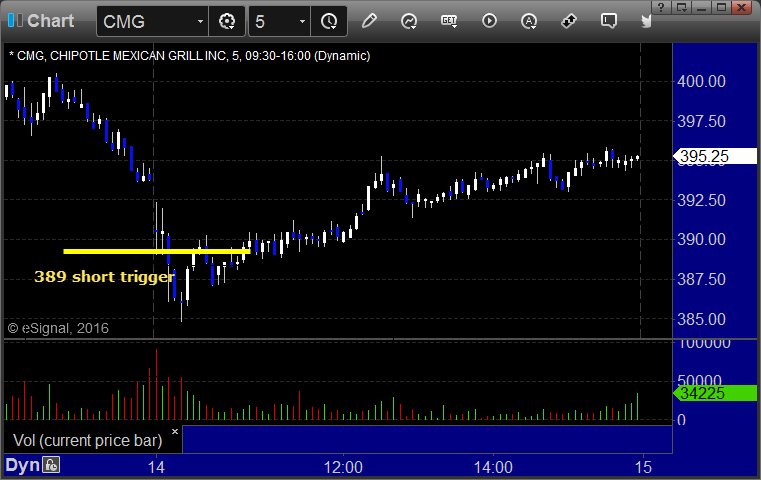Viewport: 761px width, 480px height.
Task: Click the GET tools icon
Action: pyautogui.click(x=449, y=21)
